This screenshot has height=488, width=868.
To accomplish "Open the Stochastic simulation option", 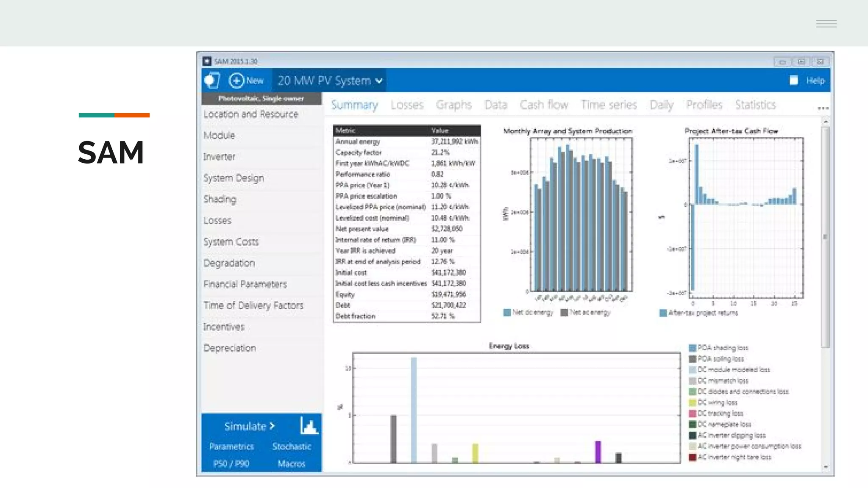I will (x=292, y=446).
